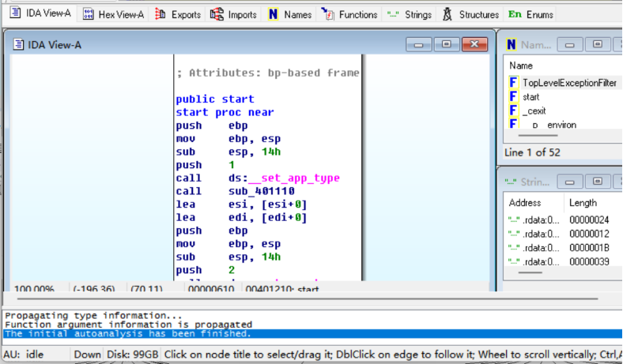Open the Functions tab
623x364 pixels.
point(349,15)
